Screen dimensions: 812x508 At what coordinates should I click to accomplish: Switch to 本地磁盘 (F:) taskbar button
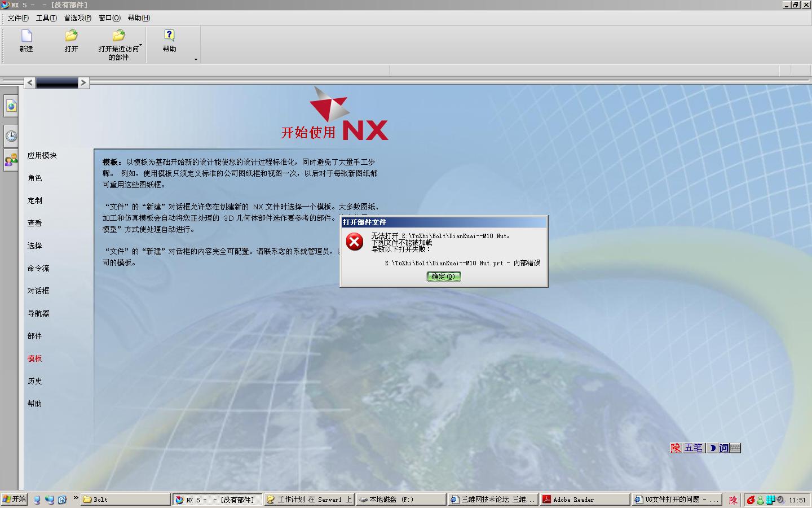coord(401,500)
